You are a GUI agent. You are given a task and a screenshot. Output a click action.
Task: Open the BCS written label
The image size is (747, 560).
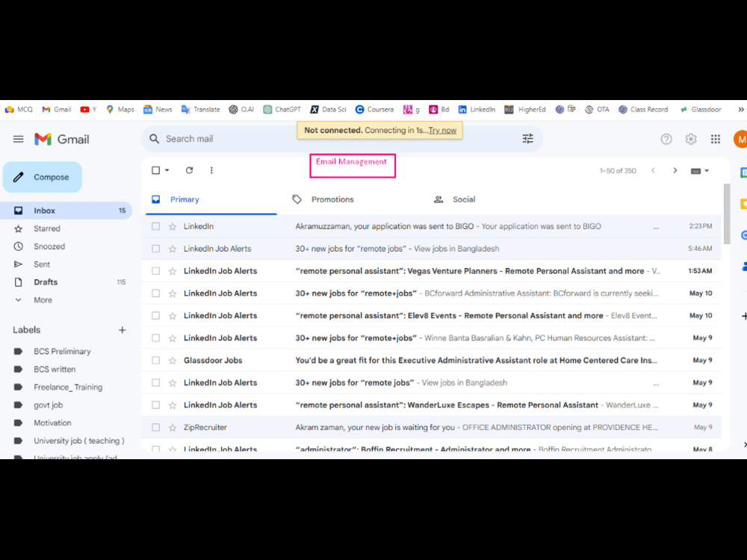tap(55, 370)
